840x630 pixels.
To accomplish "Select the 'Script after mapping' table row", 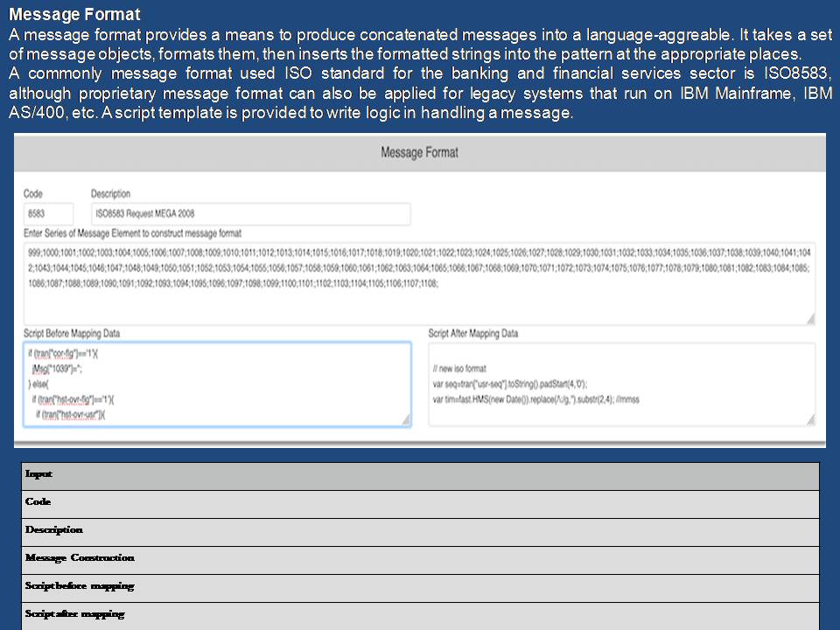I will [x=420, y=615].
